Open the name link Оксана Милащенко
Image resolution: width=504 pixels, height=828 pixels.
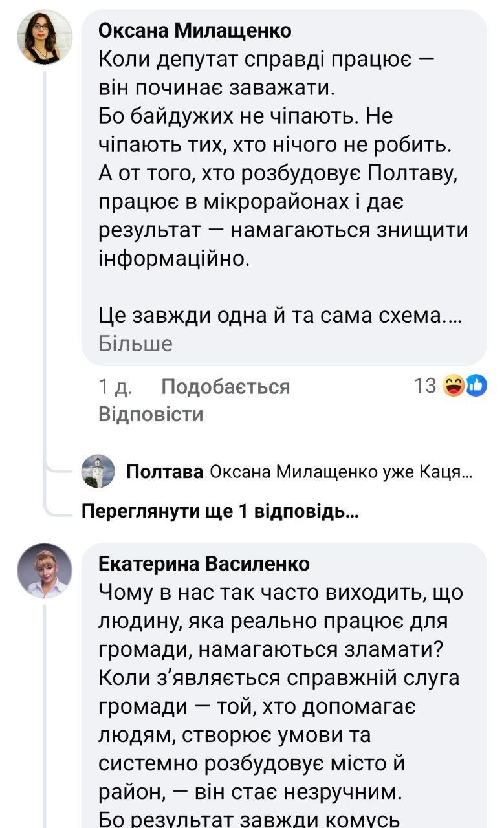click(x=195, y=30)
